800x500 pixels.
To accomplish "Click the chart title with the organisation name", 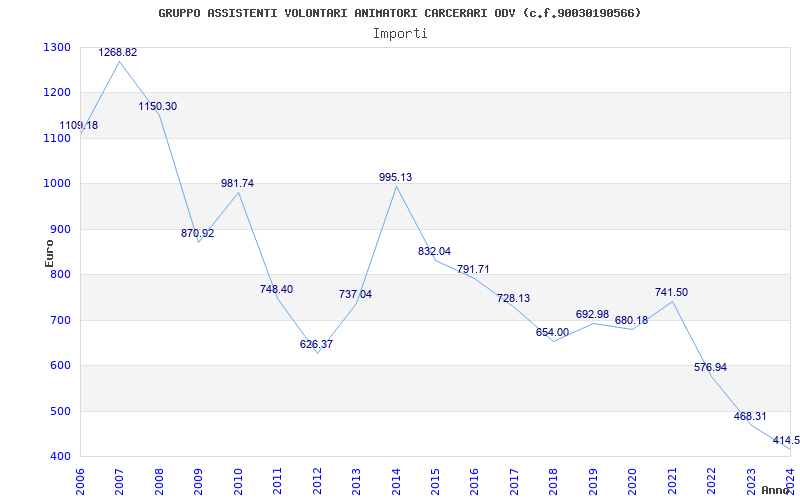I will click(399, 13).
